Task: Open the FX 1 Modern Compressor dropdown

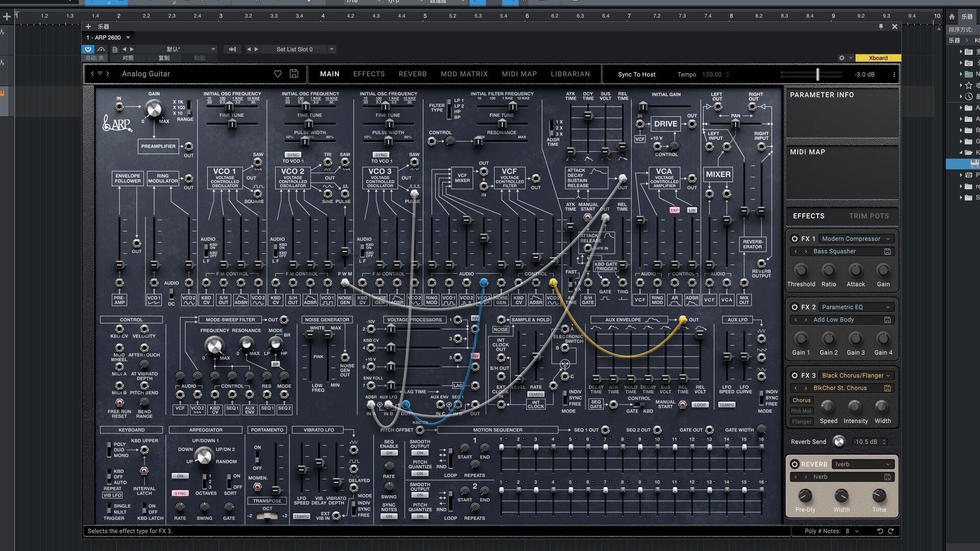Action: [x=856, y=239]
